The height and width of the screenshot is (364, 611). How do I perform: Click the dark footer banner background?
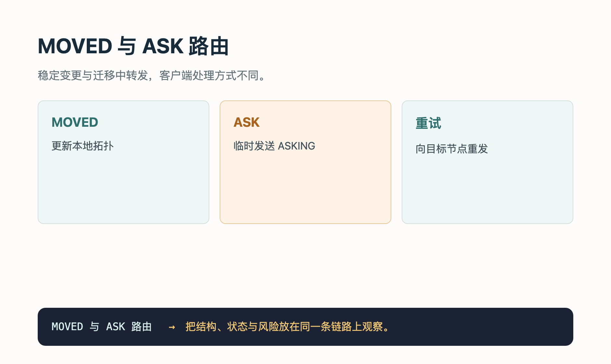point(481,327)
